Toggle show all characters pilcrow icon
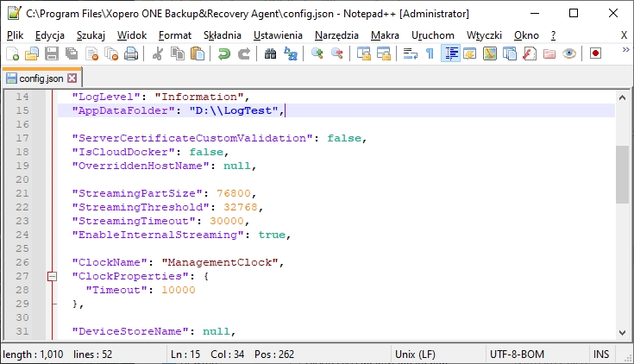Viewport: 634px width, 364px height. [x=430, y=53]
